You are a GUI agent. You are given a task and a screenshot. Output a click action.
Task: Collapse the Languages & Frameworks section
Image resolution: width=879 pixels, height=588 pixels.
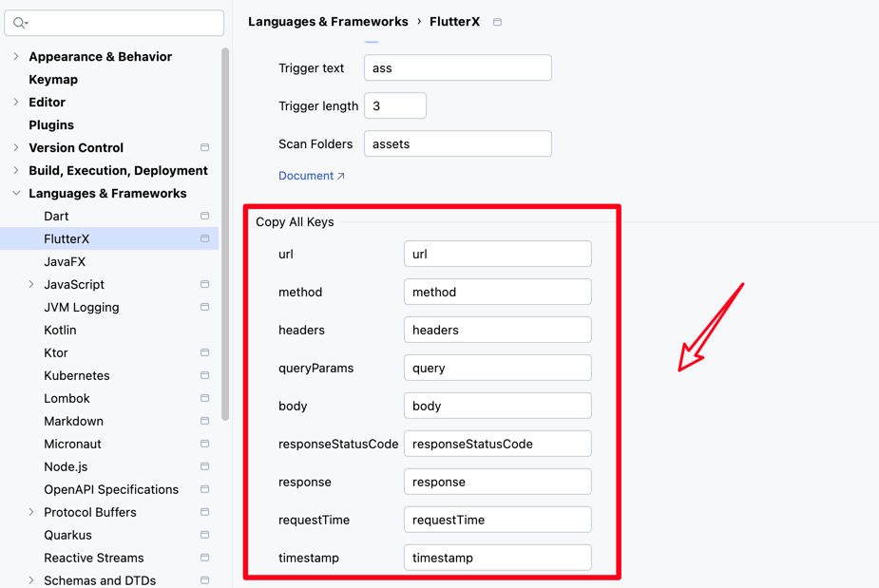(x=16, y=194)
